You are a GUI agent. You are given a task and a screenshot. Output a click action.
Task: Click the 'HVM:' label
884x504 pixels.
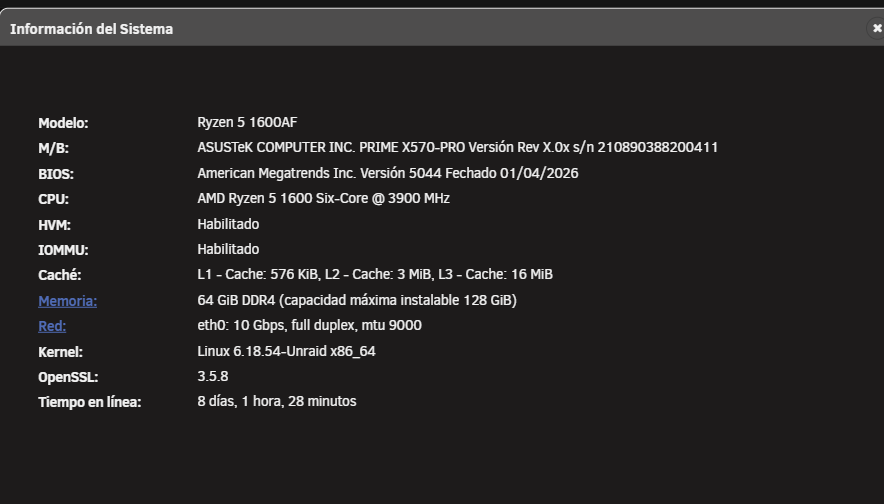(54, 225)
